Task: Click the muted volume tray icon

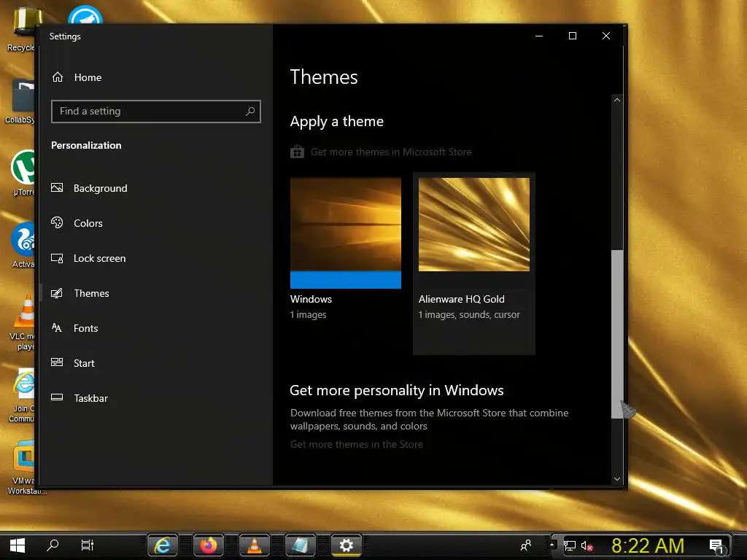Action: [587, 545]
